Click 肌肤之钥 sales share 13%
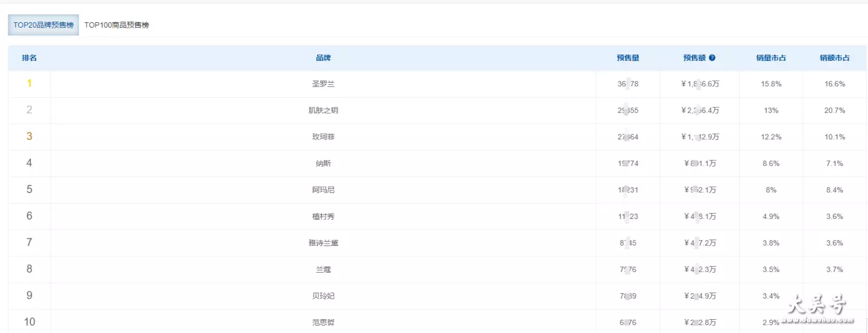 pos(772,111)
